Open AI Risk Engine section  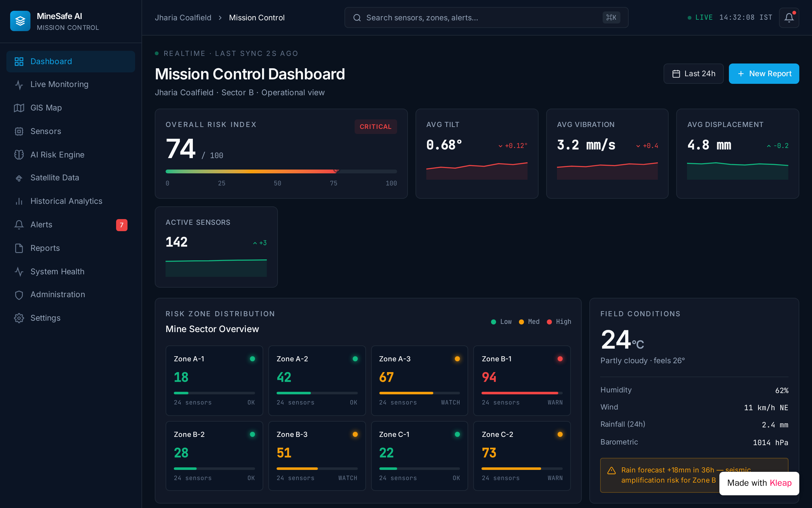point(70,155)
